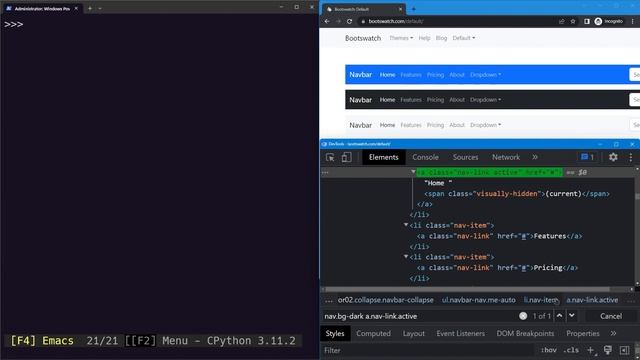
Task: Select the Features anchor node in DOM tree
Action: click(499, 236)
